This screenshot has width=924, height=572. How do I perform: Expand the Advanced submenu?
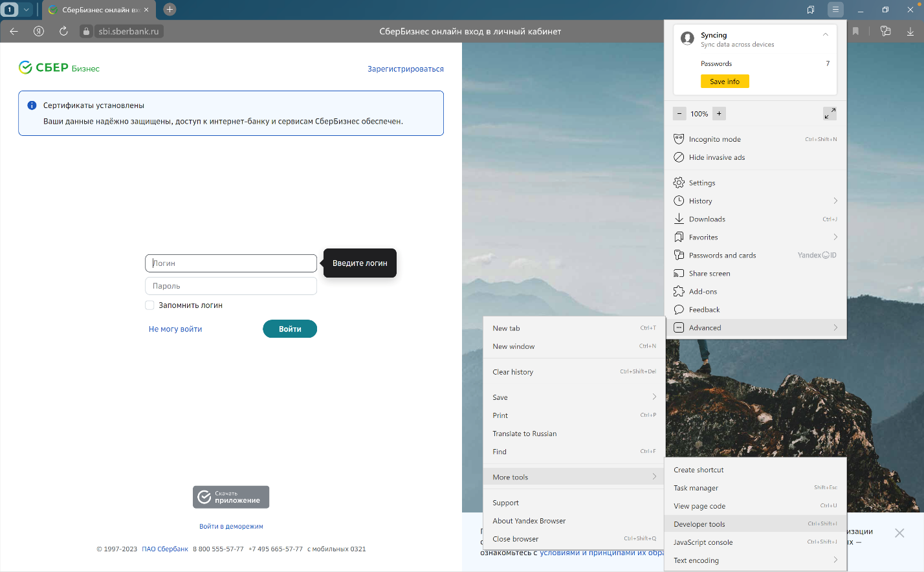click(x=755, y=328)
